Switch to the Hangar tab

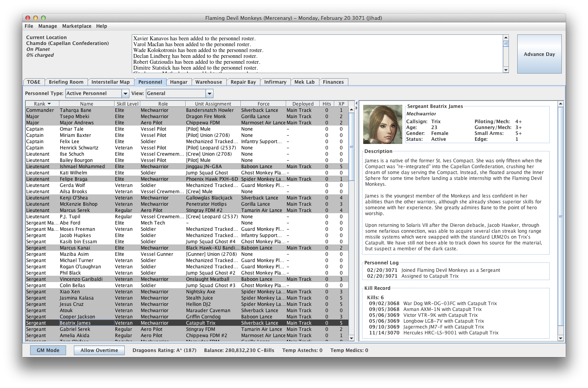click(179, 82)
